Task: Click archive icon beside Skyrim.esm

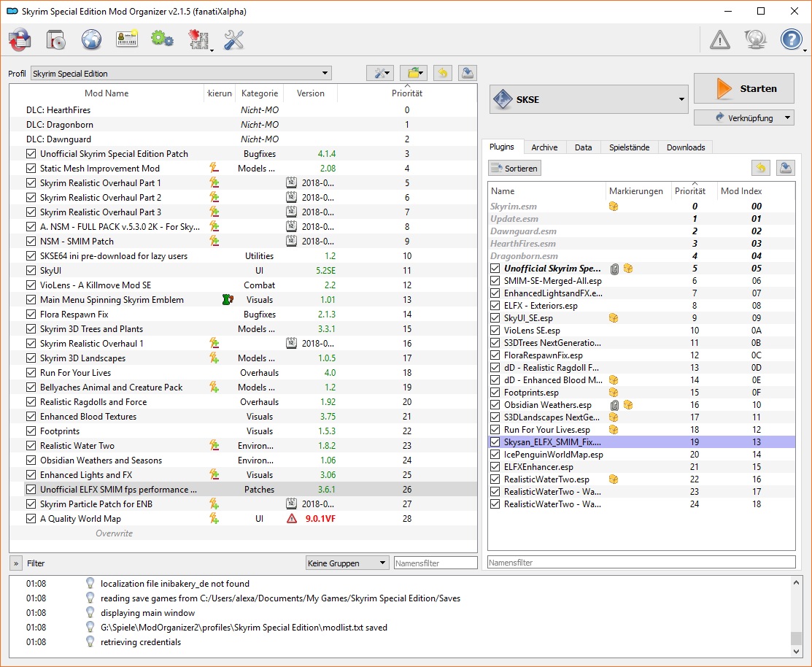Action: [x=614, y=206]
